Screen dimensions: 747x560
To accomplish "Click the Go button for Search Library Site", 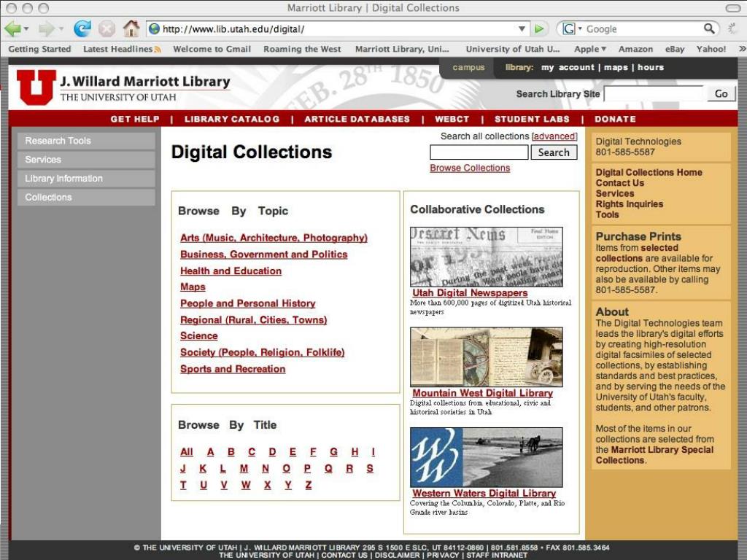I will pyautogui.click(x=721, y=94).
